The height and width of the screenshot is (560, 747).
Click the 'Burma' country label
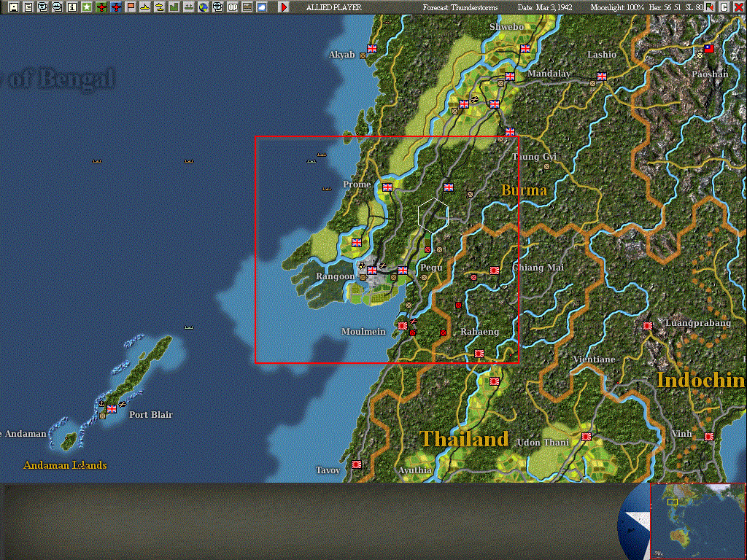[524, 190]
